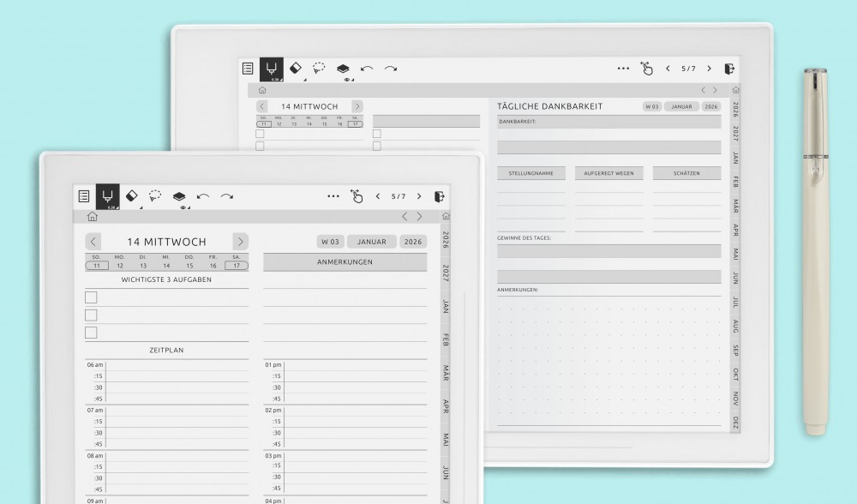Image resolution: width=857 pixels, height=504 pixels.
Task: Tap the home icon on the front planner
Action: tap(93, 217)
